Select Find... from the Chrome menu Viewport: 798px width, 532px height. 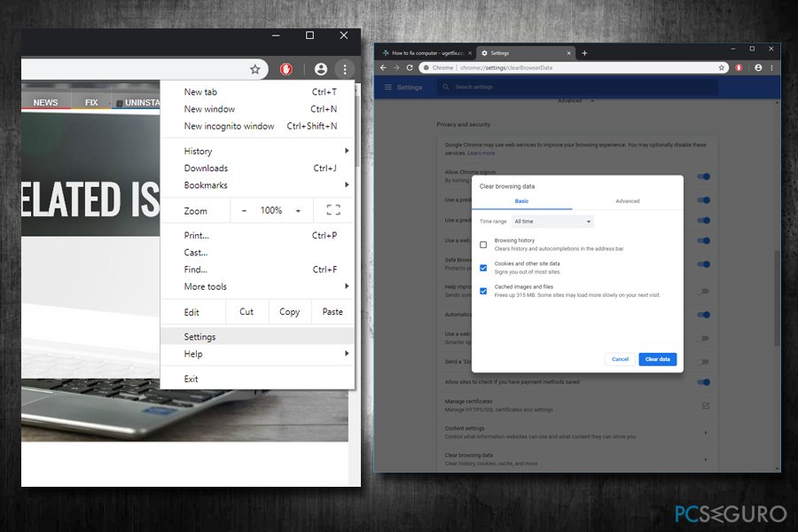point(257,270)
